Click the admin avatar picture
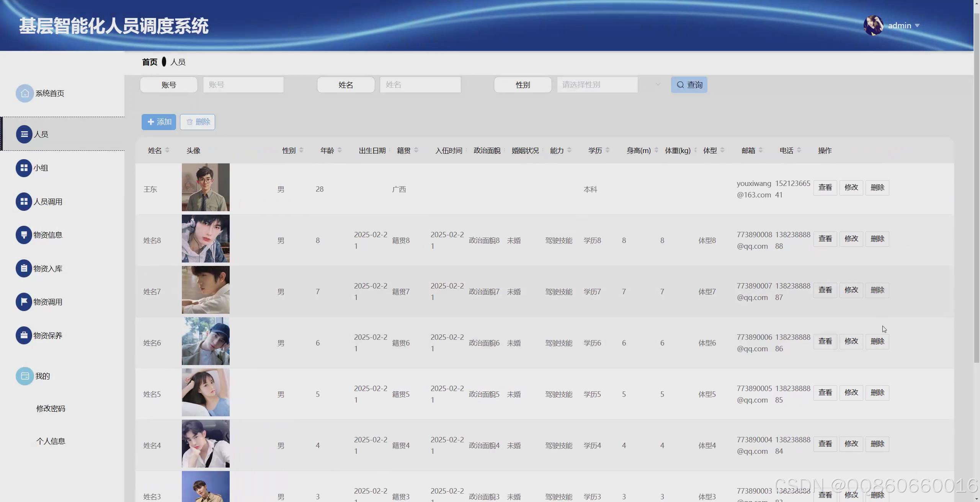Image resolution: width=980 pixels, height=502 pixels. coord(873,25)
